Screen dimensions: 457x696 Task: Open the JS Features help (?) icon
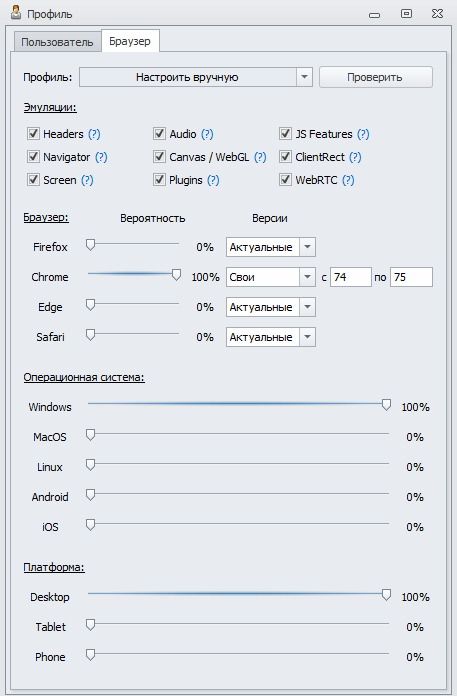(363, 134)
